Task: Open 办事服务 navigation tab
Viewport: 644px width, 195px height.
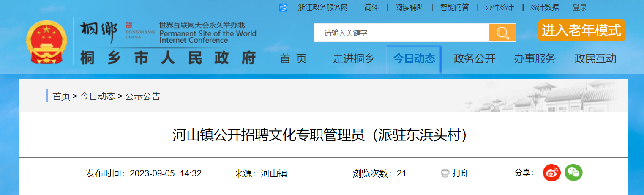Action: coord(535,59)
